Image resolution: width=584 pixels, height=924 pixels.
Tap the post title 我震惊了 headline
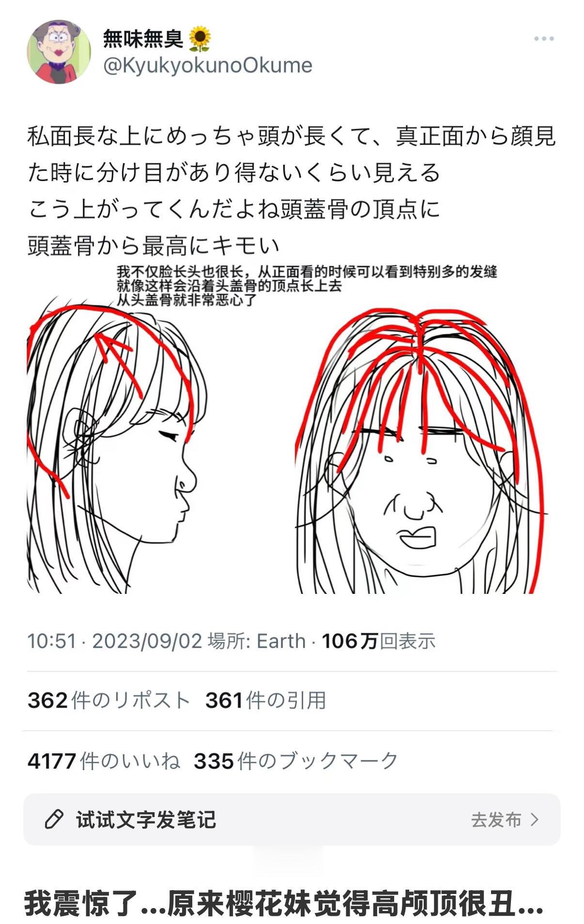click(x=284, y=903)
